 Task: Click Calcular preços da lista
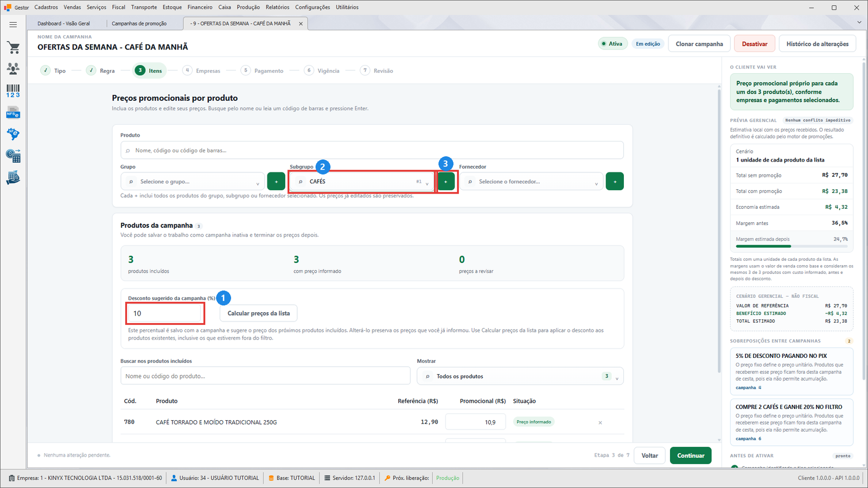coord(259,313)
